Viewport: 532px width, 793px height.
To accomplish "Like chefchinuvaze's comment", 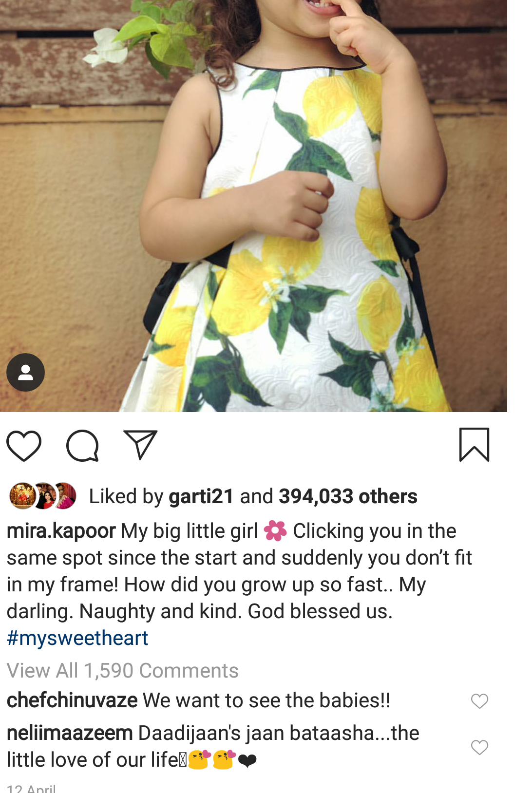I will coord(479,701).
